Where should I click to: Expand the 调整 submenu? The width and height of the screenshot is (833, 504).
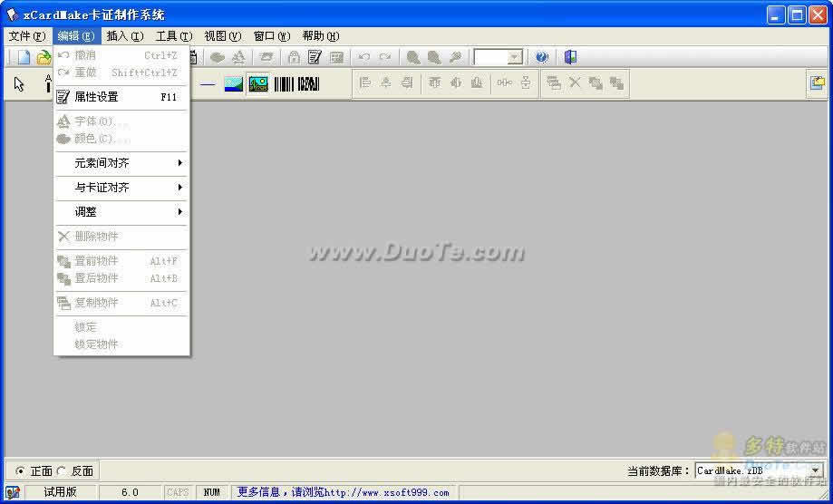122,212
